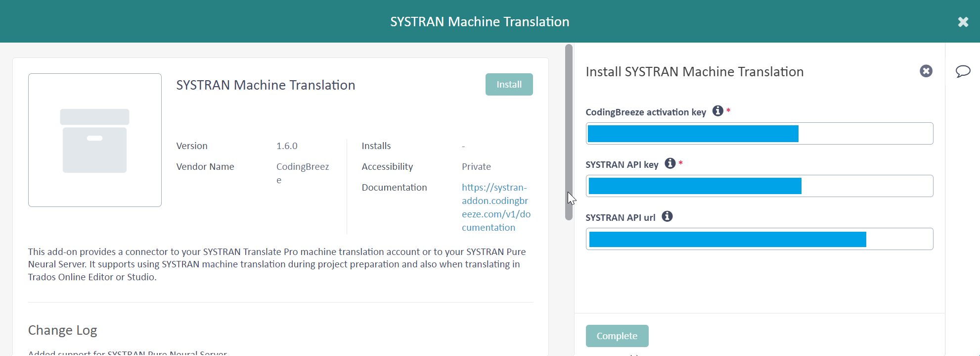The width and height of the screenshot is (980, 356).
Task: Click the Installs label
Action: pos(376,146)
